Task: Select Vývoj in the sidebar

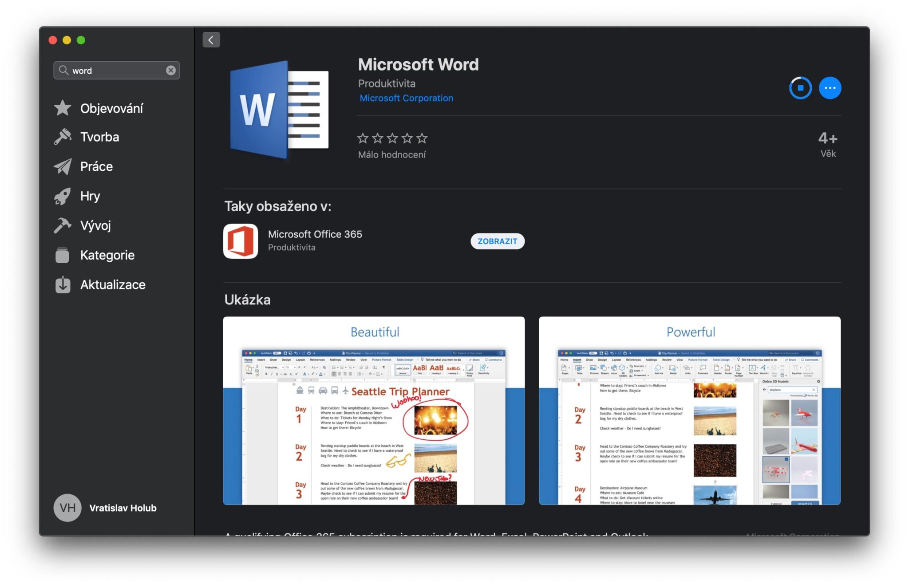Action: point(95,225)
